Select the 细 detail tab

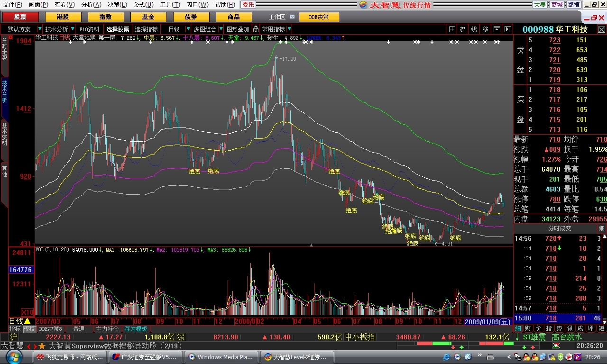518,328
